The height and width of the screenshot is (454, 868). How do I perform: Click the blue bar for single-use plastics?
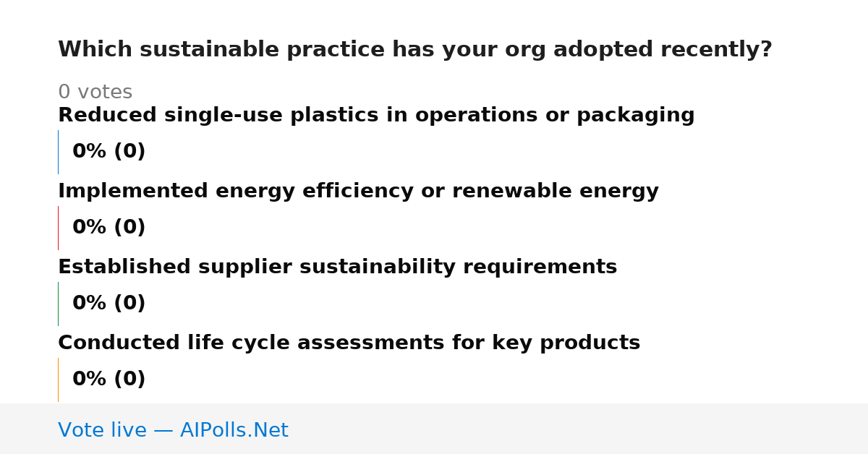click(x=58, y=152)
